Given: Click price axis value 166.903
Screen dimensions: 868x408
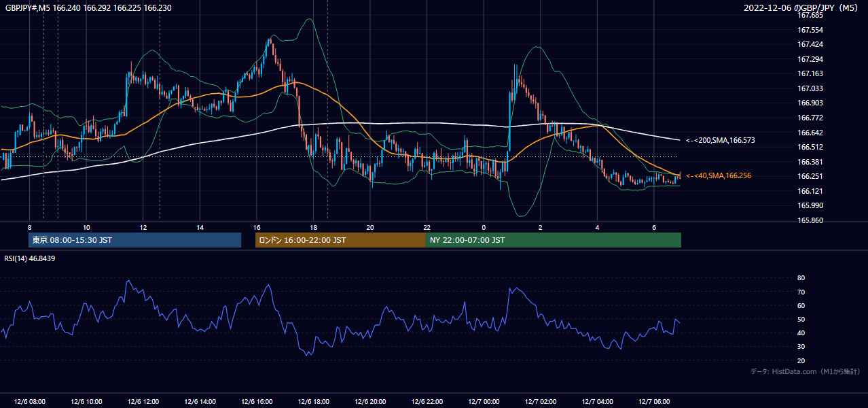Looking at the screenshot, I should point(810,103).
